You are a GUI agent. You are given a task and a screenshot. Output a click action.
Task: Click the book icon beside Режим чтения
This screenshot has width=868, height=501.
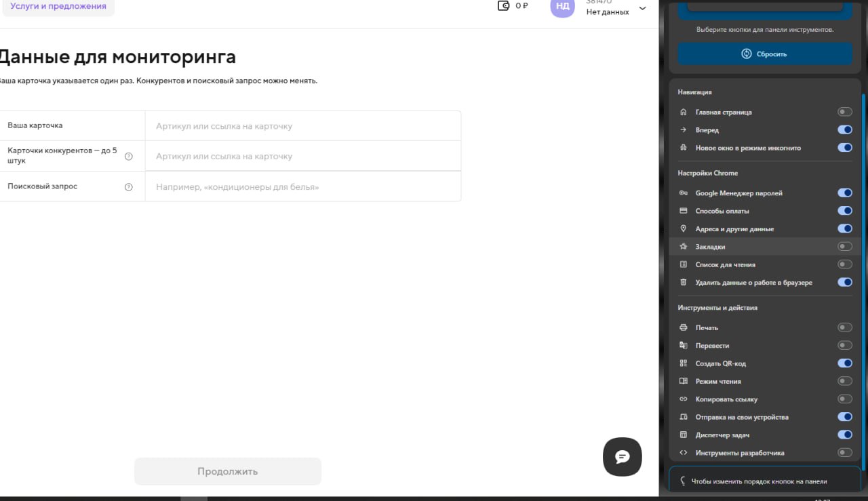[684, 381]
